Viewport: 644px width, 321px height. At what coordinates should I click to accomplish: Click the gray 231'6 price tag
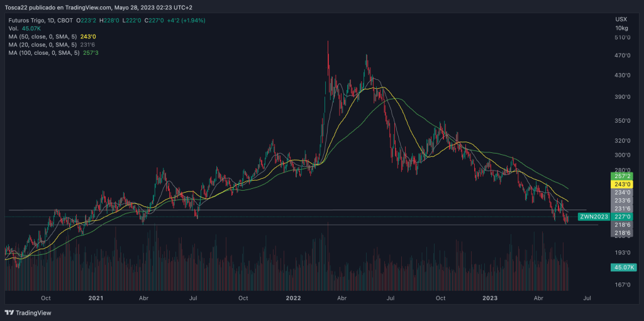point(621,208)
